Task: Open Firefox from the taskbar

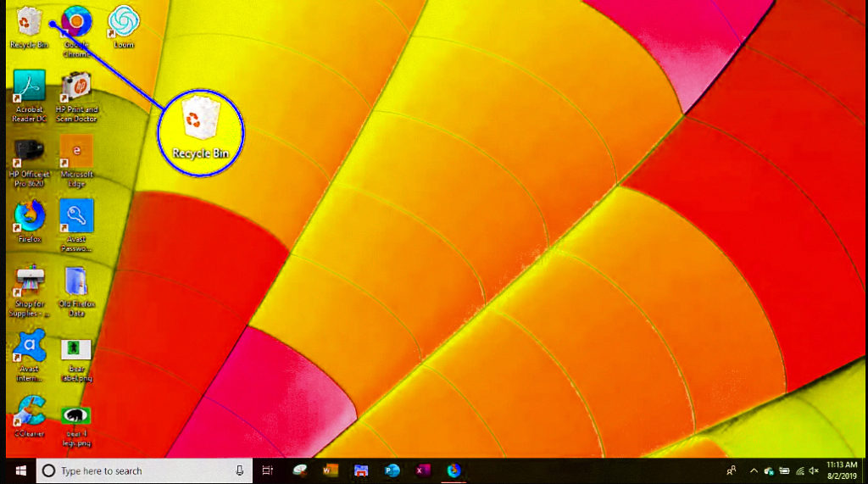Action: coord(453,470)
